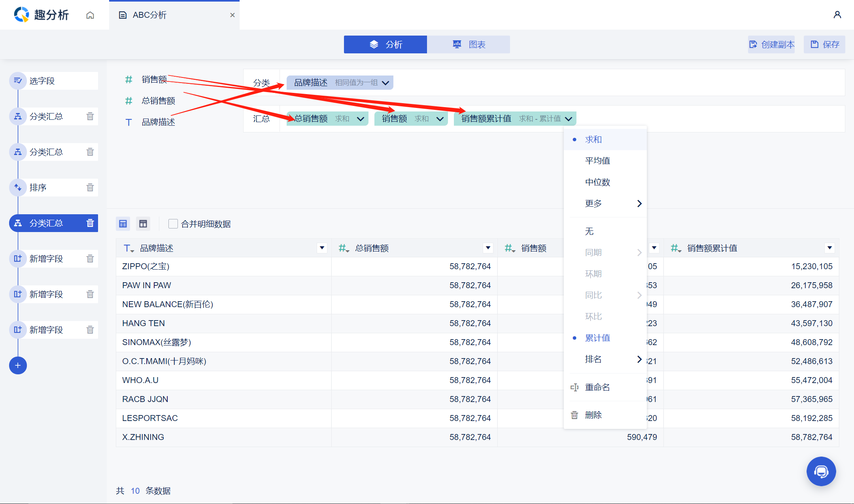Switch to the second table layout icon
Screen dimensions: 854x504
click(x=143, y=224)
